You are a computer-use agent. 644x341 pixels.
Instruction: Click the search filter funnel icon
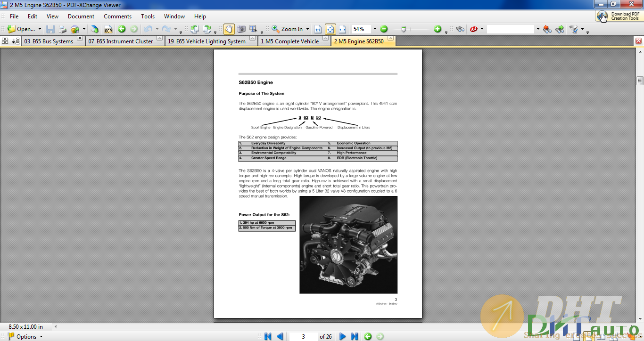click(x=574, y=29)
